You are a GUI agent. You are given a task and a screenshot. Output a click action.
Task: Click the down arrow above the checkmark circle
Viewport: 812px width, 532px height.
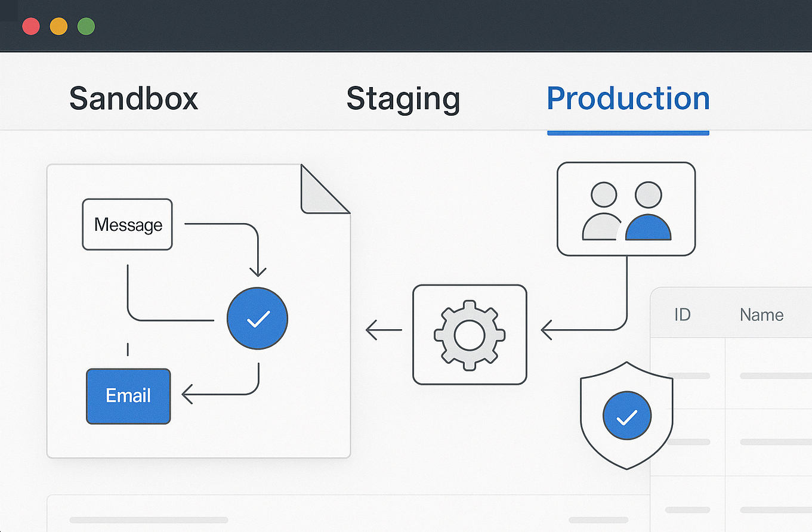(x=258, y=270)
